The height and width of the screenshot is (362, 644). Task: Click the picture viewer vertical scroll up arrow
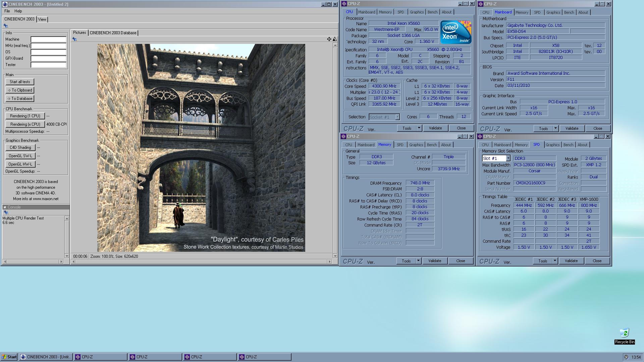click(335, 45)
